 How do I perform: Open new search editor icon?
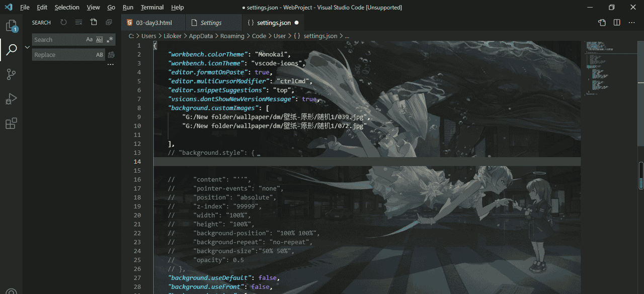coord(94,23)
